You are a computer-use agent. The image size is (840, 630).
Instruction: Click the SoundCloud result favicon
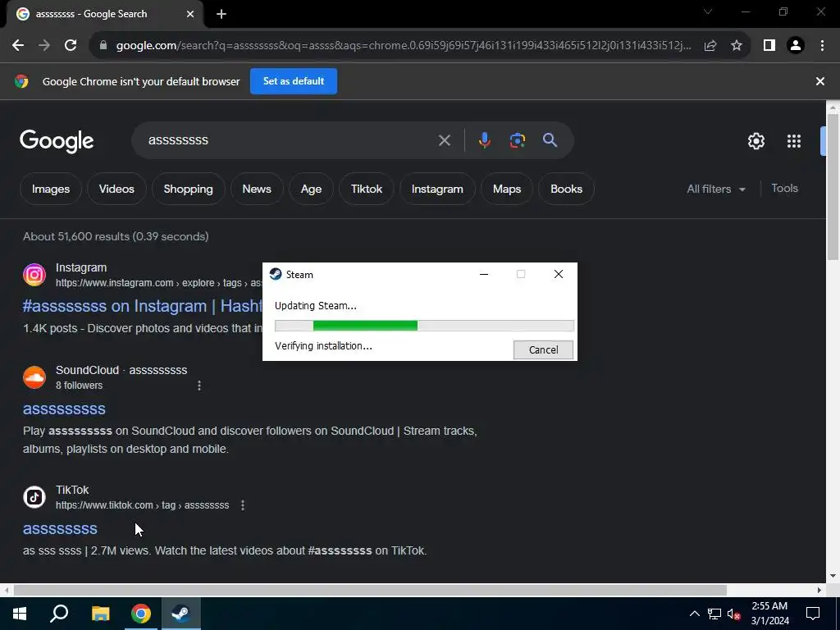34,377
